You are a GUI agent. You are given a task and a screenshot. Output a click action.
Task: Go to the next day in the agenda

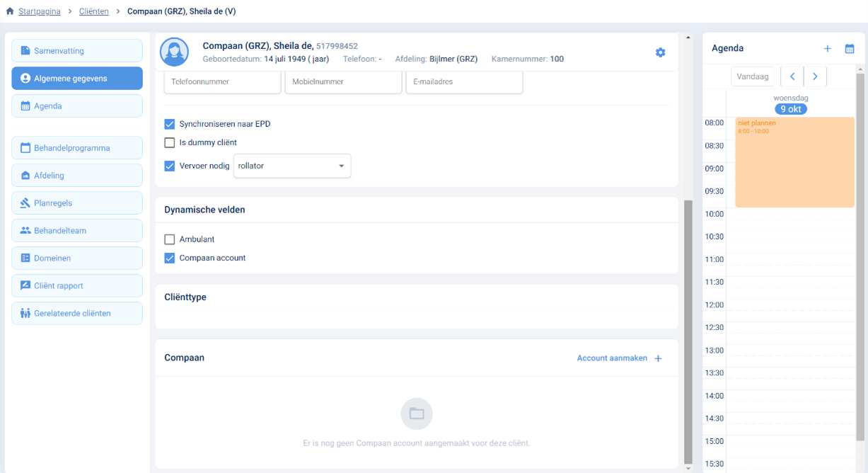click(815, 76)
